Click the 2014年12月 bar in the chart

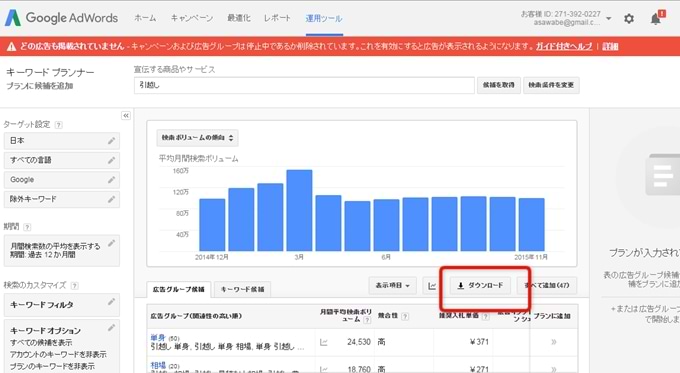pyautogui.click(x=212, y=225)
